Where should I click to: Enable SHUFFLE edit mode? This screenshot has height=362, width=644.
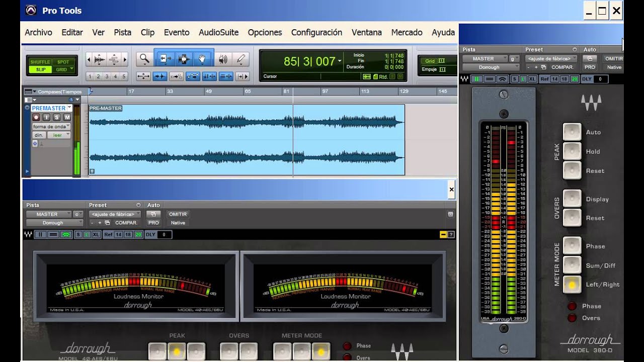pos(40,62)
